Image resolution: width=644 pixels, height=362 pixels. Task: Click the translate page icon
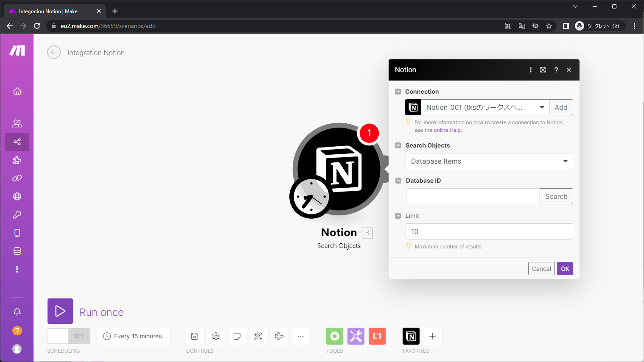pyautogui.click(x=522, y=26)
